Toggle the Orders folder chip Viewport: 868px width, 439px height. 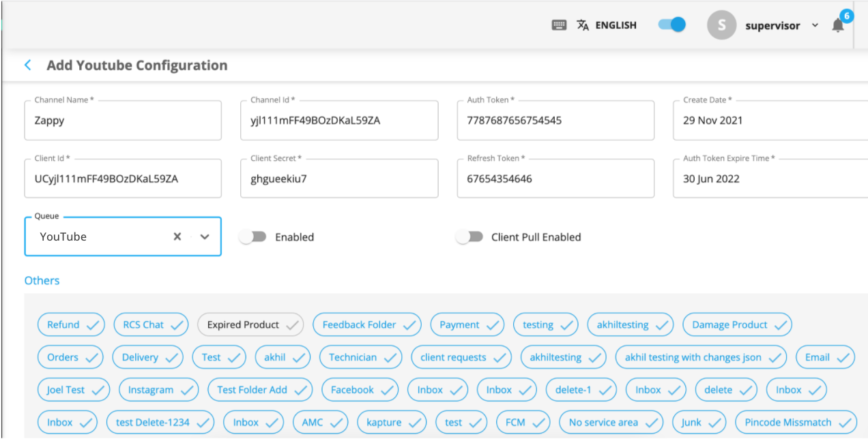(x=70, y=357)
